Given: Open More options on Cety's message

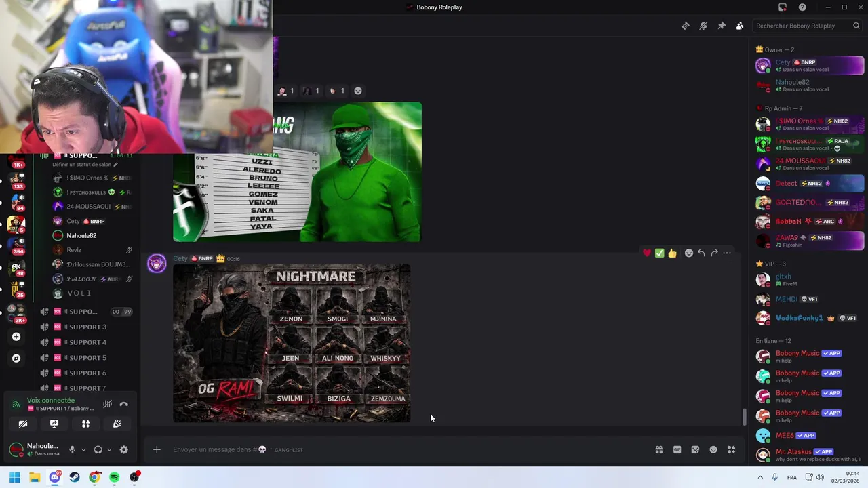Looking at the screenshot, I should click(x=727, y=253).
